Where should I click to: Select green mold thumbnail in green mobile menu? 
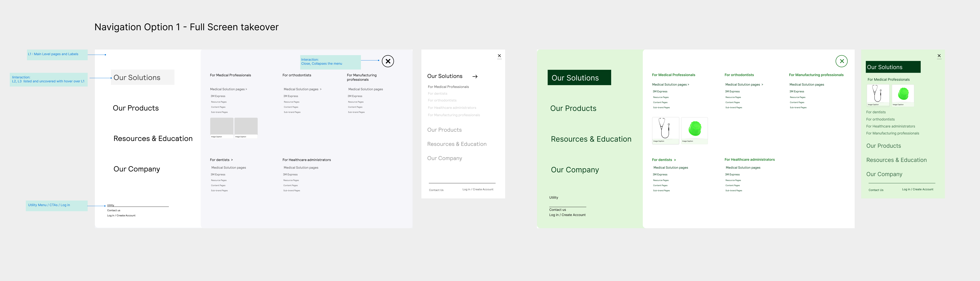pos(903,95)
